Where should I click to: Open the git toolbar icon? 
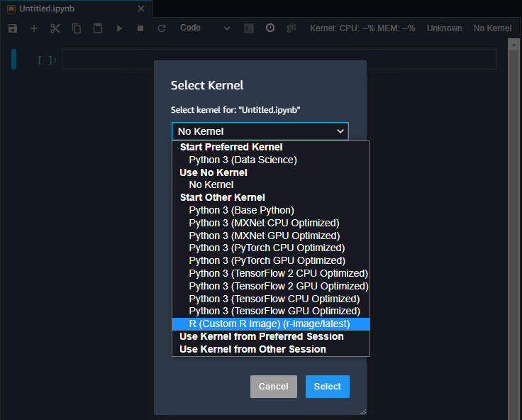click(291, 28)
